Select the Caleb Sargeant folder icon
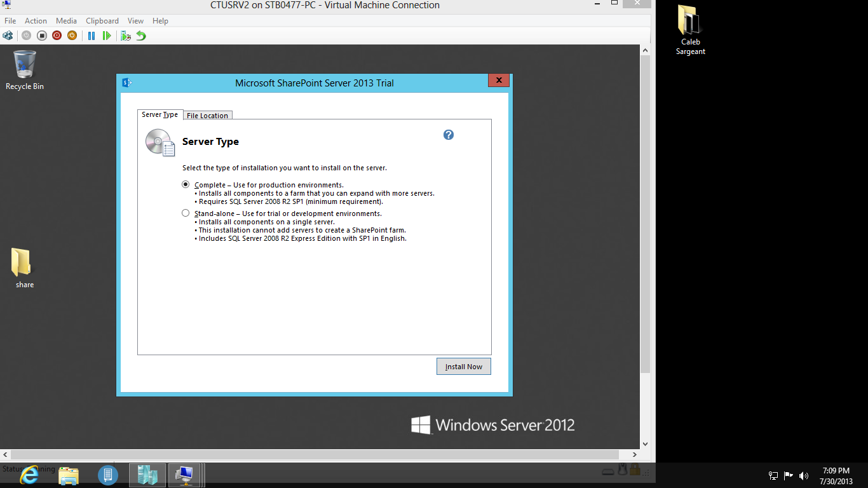Viewport: 868px width, 488px height. click(691, 30)
